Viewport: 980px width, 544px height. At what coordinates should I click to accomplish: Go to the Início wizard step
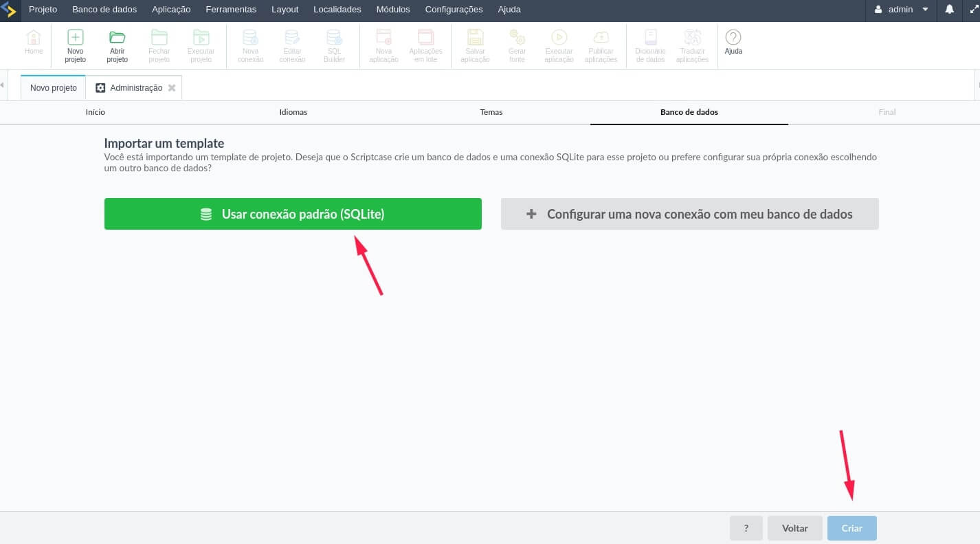tap(96, 112)
